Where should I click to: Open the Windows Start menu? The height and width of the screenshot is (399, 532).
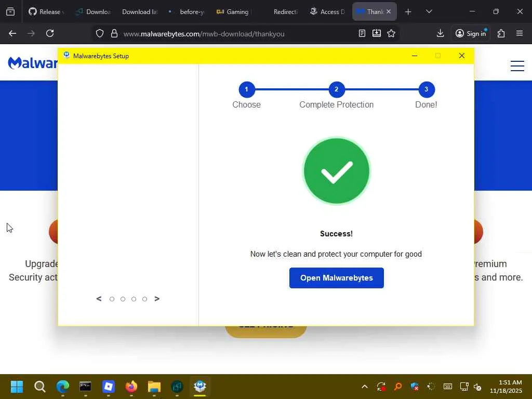click(17, 387)
